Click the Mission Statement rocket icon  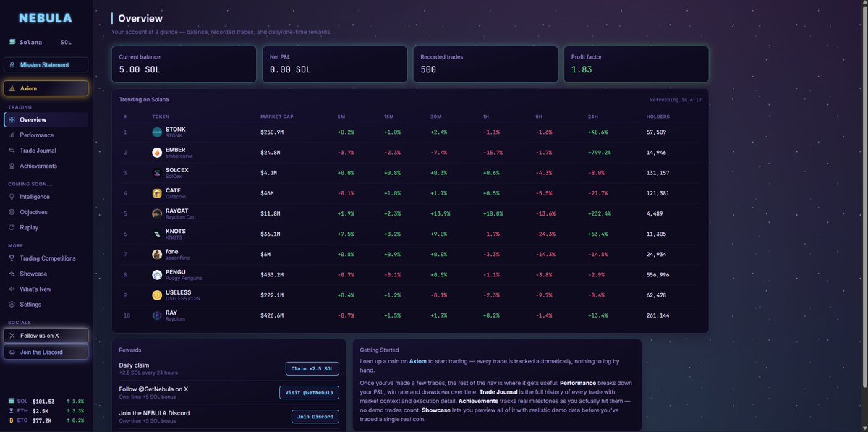pos(12,64)
